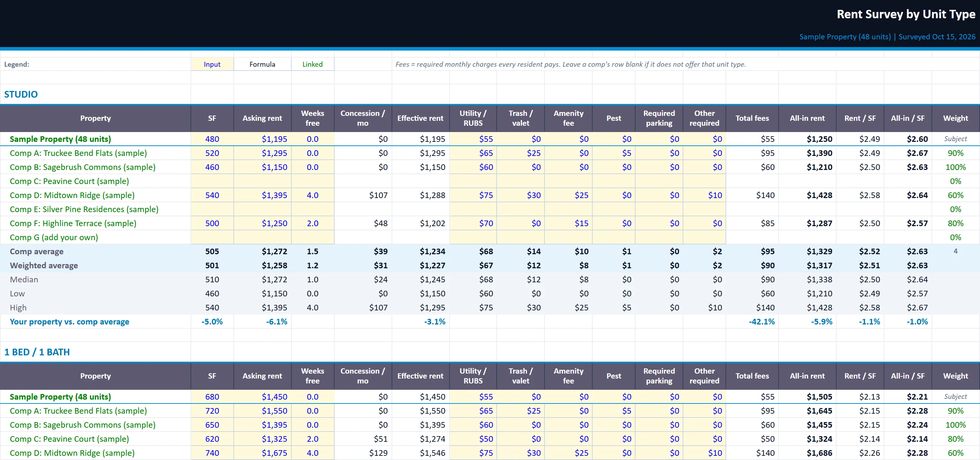Select the Studio weight 100% for Comp B Sagebrush Commons
980x460 pixels.
click(x=955, y=167)
